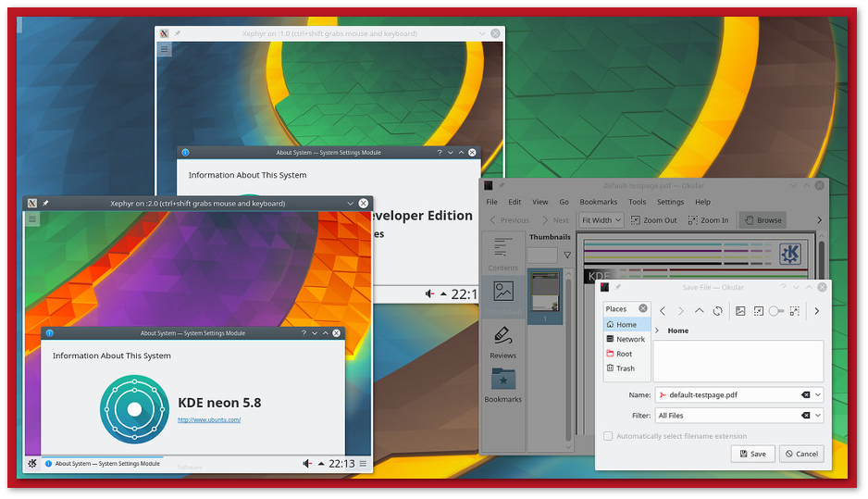Image resolution: width=868 pixels, height=499 pixels.
Task: Reload folder view in Save File dialog
Action: [x=717, y=311]
